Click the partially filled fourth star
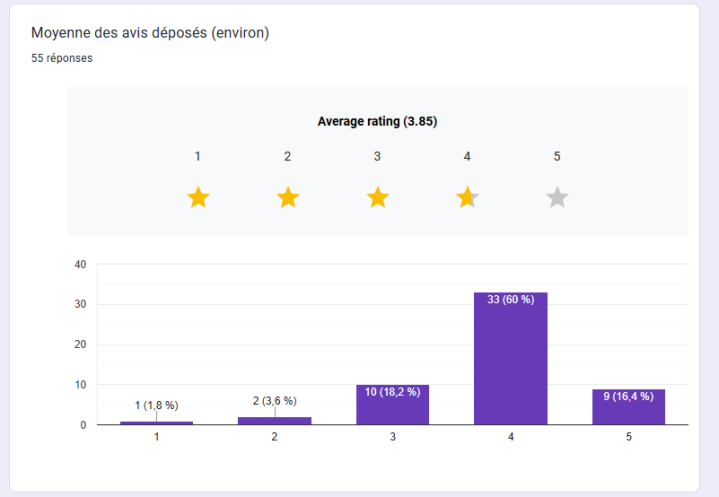Screen dimensions: 719x497 click(x=467, y=197)
